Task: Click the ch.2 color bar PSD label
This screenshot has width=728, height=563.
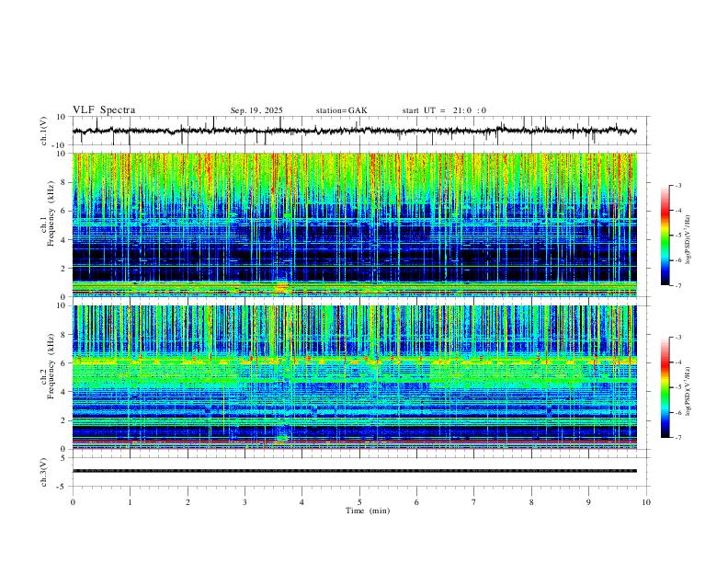Action: pyautogui.click(x=688, y=391)
